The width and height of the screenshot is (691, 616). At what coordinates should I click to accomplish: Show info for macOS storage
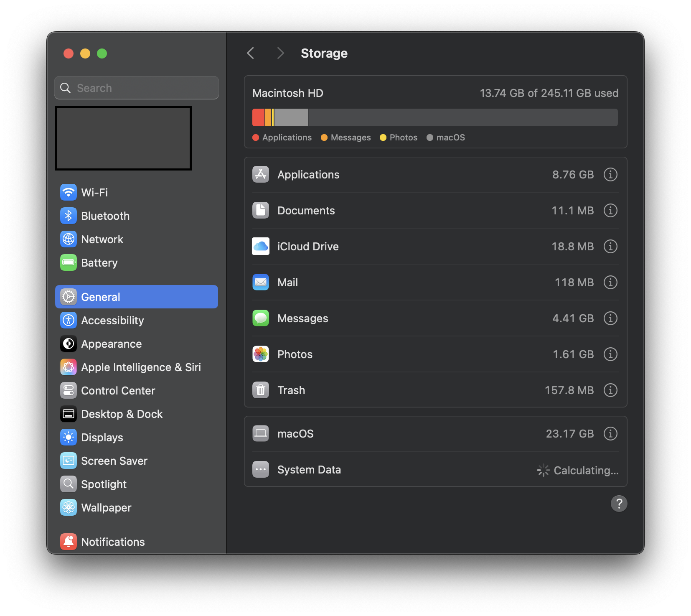point(610,433)
